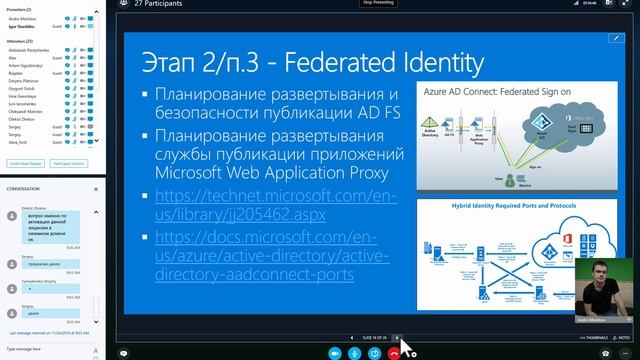Click the Azure AD Connect Federated Sign on diagram
The image size is (640, 360).
pos(517,136)
